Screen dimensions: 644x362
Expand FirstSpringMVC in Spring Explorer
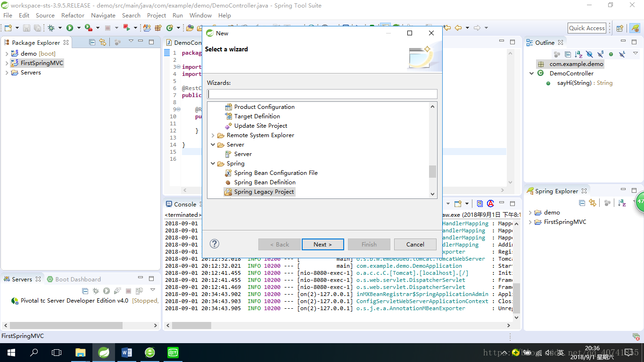530,222
